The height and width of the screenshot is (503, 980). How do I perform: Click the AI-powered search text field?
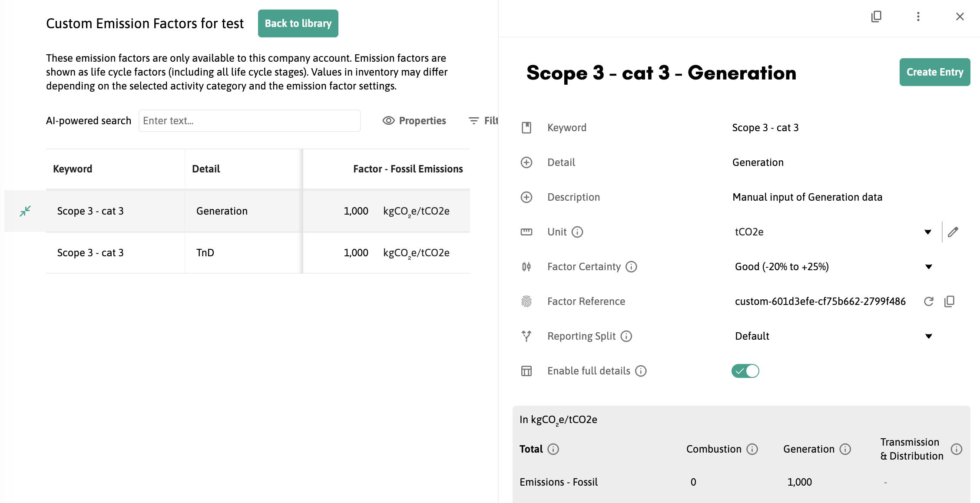[x=249, y=121]
